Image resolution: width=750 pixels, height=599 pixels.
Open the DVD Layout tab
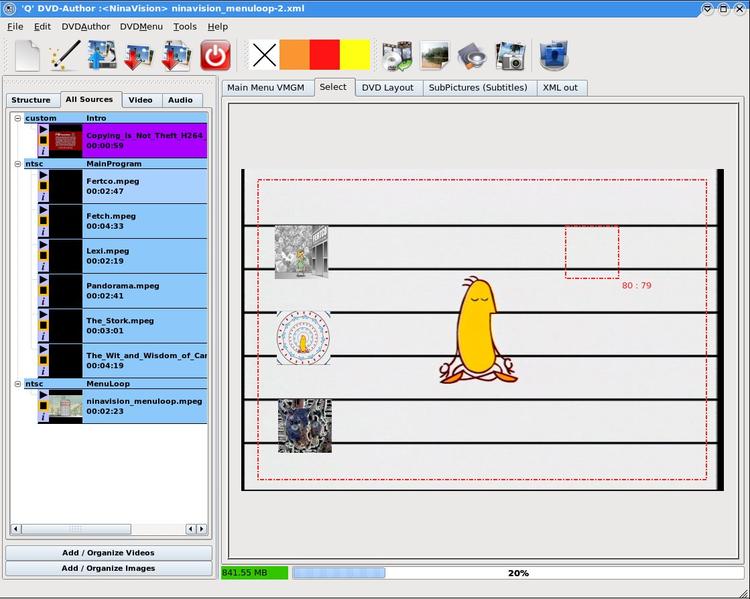pyautogui.click(x=387, y=88)
